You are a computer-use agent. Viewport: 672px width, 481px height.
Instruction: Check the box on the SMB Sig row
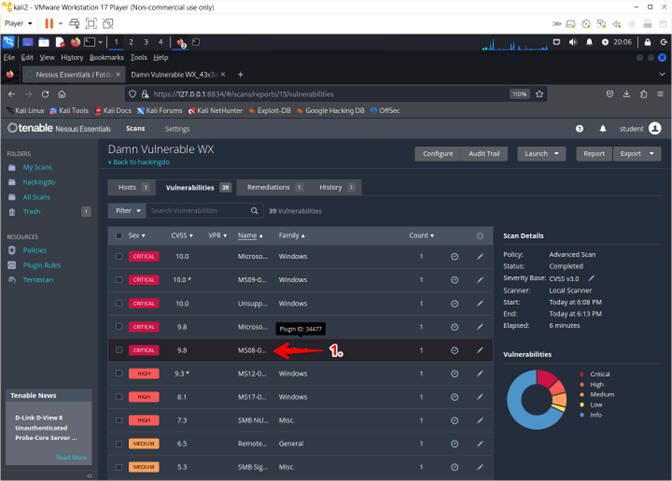(119, 467)
